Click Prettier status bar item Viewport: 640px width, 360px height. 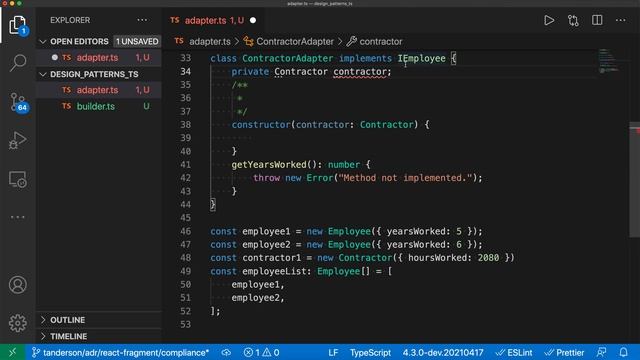[564, 352]
